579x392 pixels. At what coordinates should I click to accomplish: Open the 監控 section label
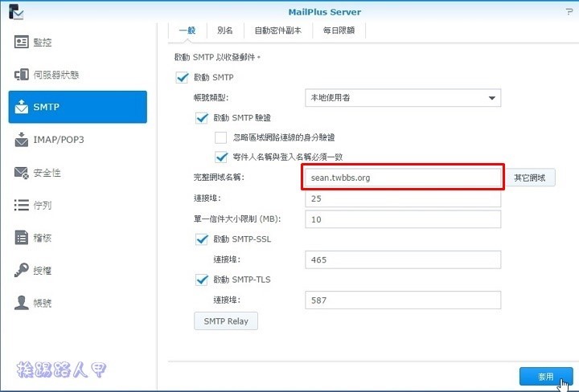coord(43,43)
